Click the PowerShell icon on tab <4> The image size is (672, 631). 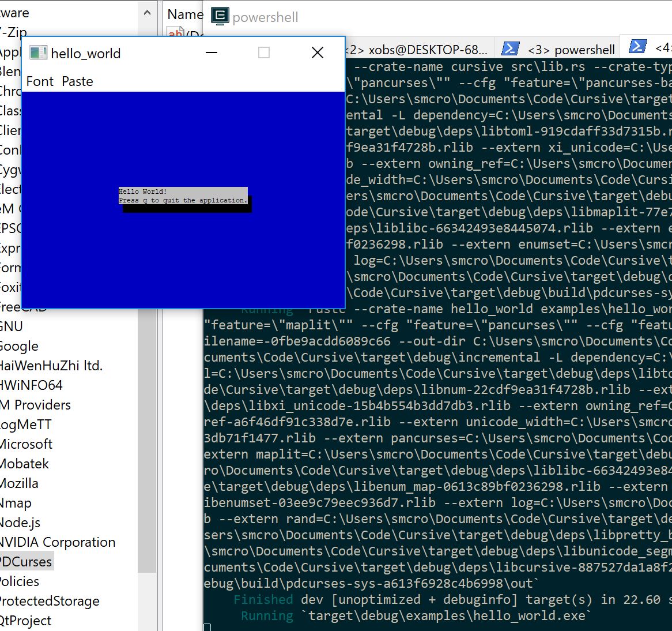(638, 46)
